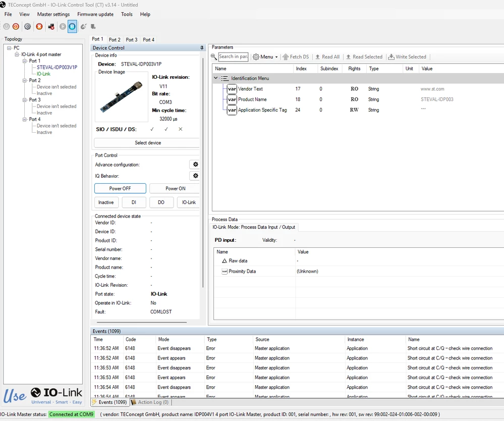Image resolution: width=504 pixels, height=421 pixels.
Task: Click the parameter search magnifier icon
Action: pyautogui.click(x=214, y=57)
